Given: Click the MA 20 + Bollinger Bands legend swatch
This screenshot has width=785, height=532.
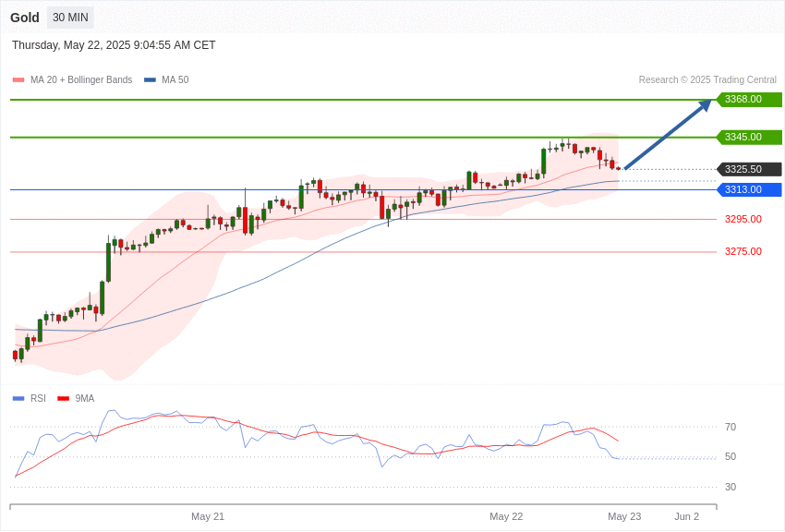Looking at the screenshot, I should coord(18,80).
